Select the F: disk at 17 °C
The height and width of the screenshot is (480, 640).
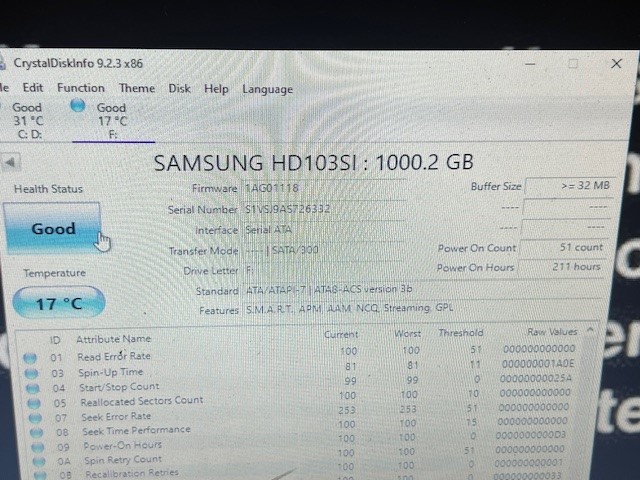coord(112,121)
